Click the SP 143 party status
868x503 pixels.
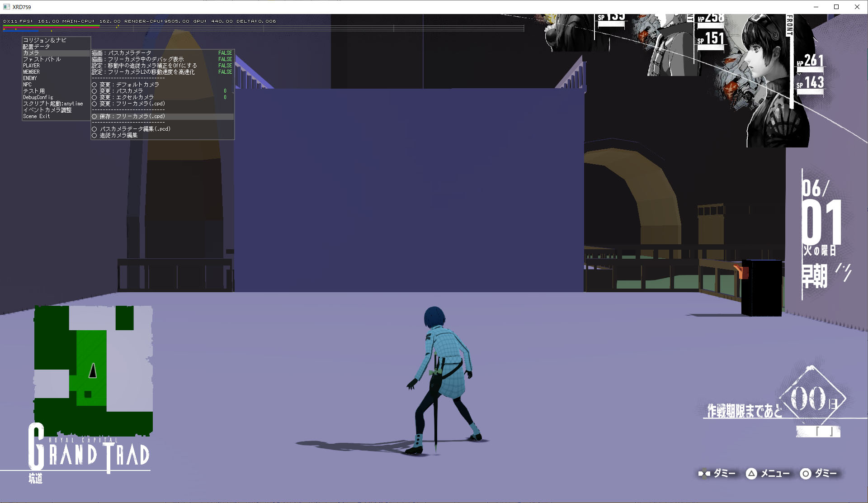[x=810, y=83]
